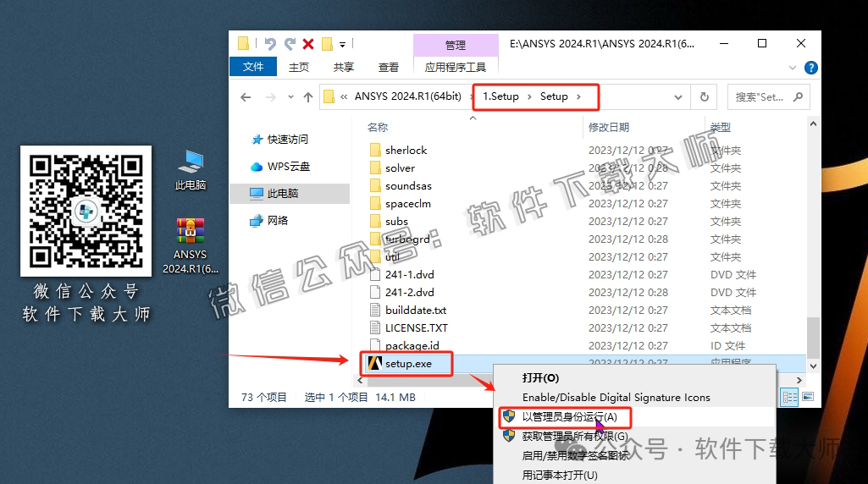This screenshot has width=868, height=484.
Task: Switch to the 查看 ribbon tab
Action: (x=388, y=67)
